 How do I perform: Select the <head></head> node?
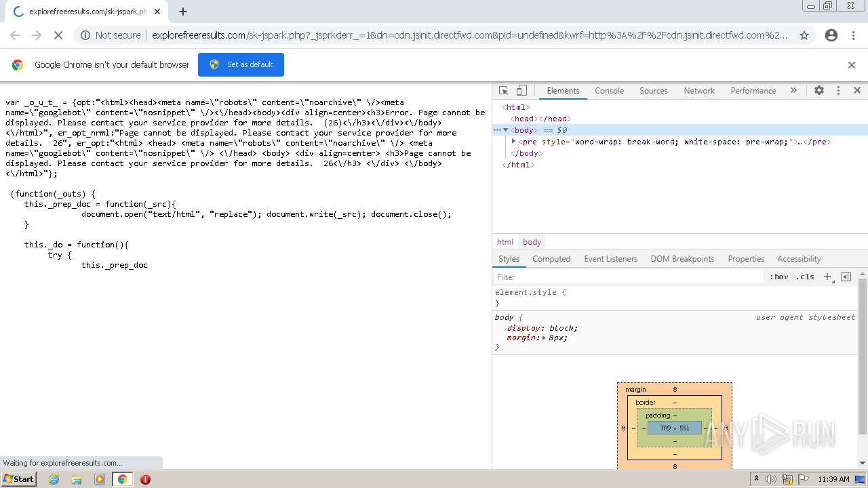pyautogui.click(x=540, y=119)
